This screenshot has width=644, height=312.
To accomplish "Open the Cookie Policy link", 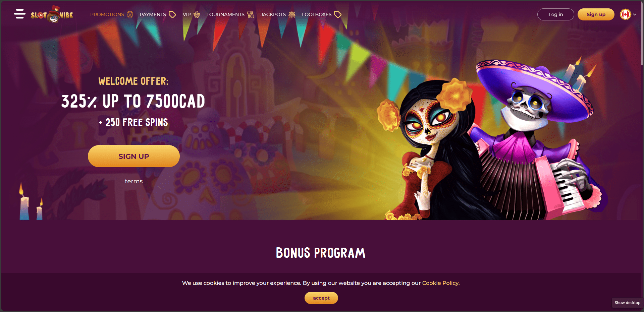I will pos(441,283).
